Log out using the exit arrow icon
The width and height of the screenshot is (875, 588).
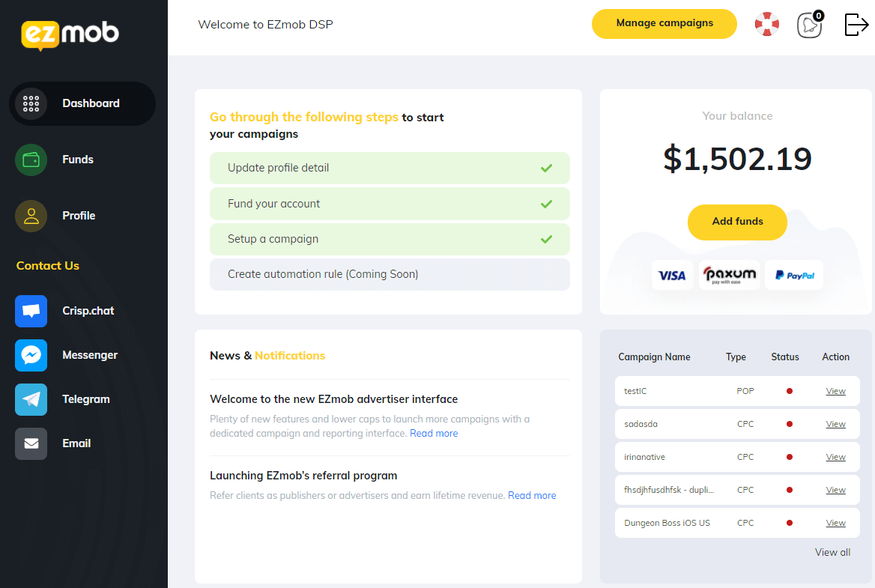[x=856, y=24]
